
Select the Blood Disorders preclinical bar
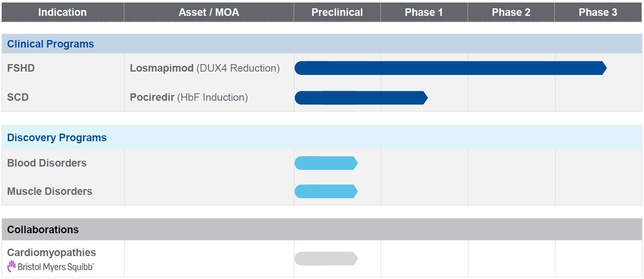coord(326,163)
